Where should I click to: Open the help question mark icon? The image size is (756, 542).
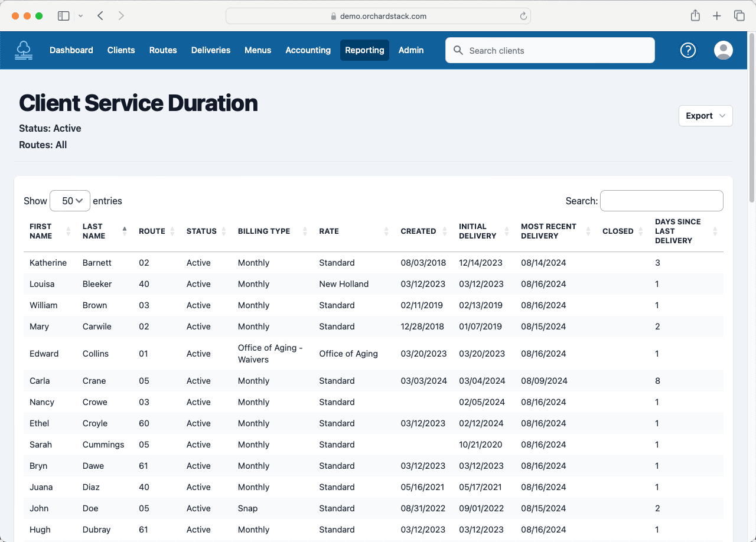tap(688, 50)
